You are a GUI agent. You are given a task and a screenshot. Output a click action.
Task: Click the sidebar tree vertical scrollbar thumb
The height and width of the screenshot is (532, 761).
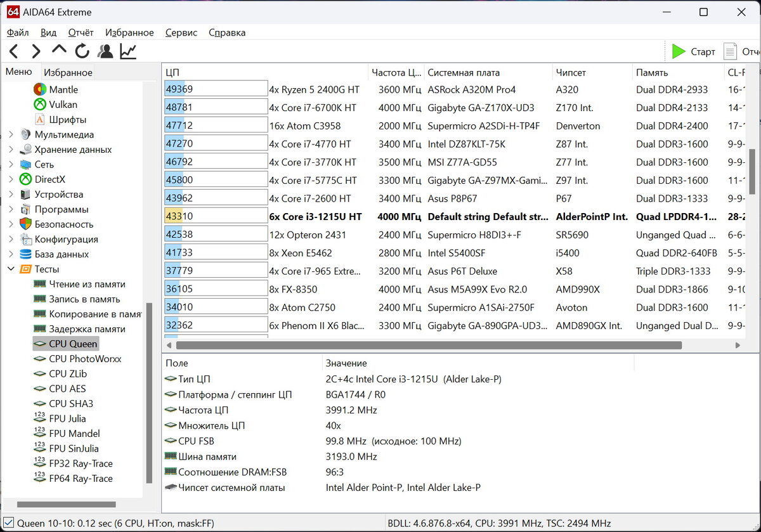(149, 393)
